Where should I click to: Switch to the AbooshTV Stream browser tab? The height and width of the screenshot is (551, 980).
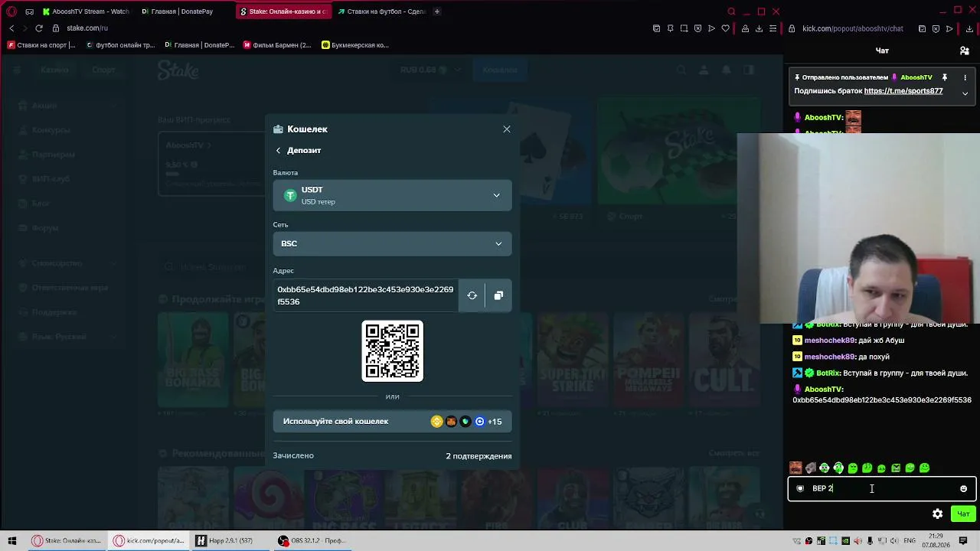tap(86, 11)
